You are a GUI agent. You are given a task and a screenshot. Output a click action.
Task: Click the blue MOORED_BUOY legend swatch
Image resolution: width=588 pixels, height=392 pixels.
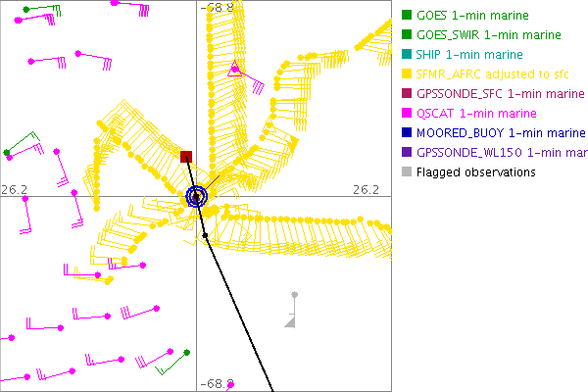coord(407,132)
